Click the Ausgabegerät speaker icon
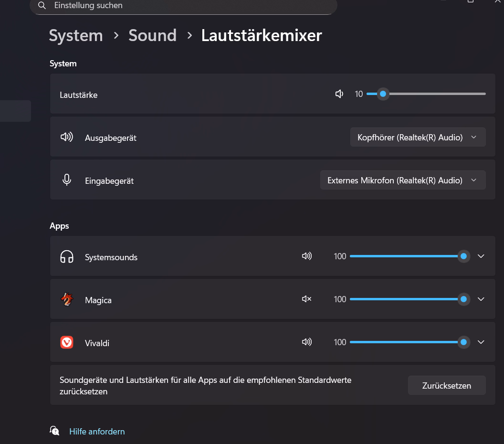 point(67,137)
